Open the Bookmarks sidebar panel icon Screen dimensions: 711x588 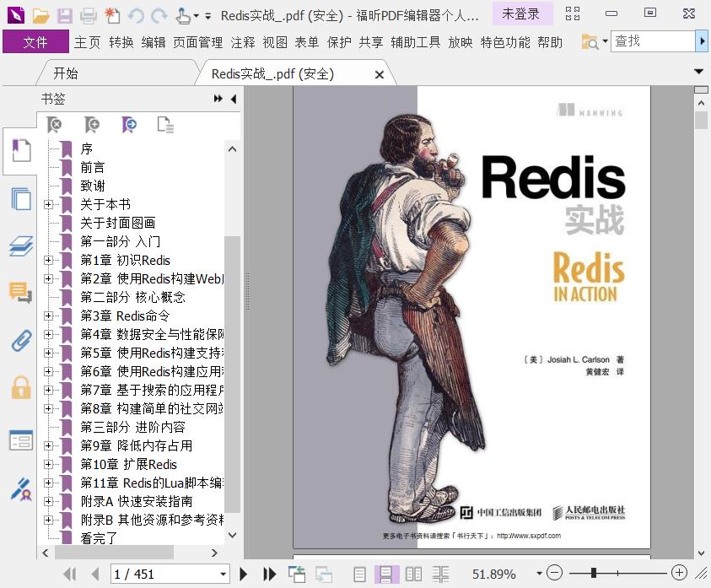[x=21, y=151]
